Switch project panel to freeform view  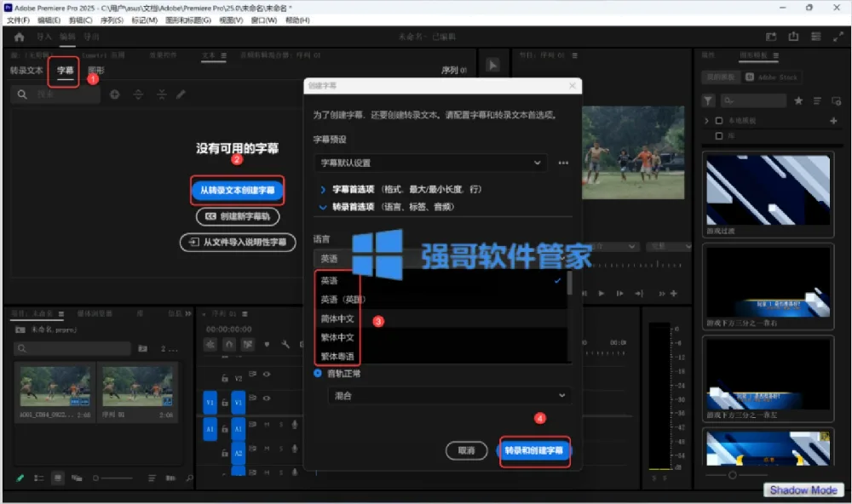point(77,478)
